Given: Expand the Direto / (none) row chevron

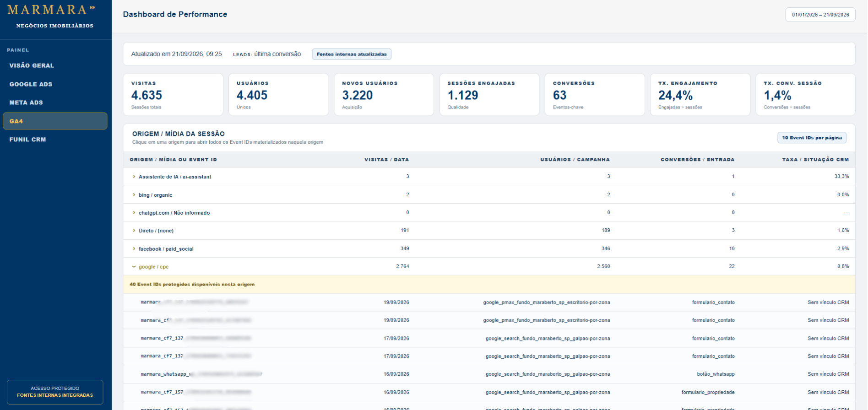Looking at the screenshot, I should click(134, 231).
